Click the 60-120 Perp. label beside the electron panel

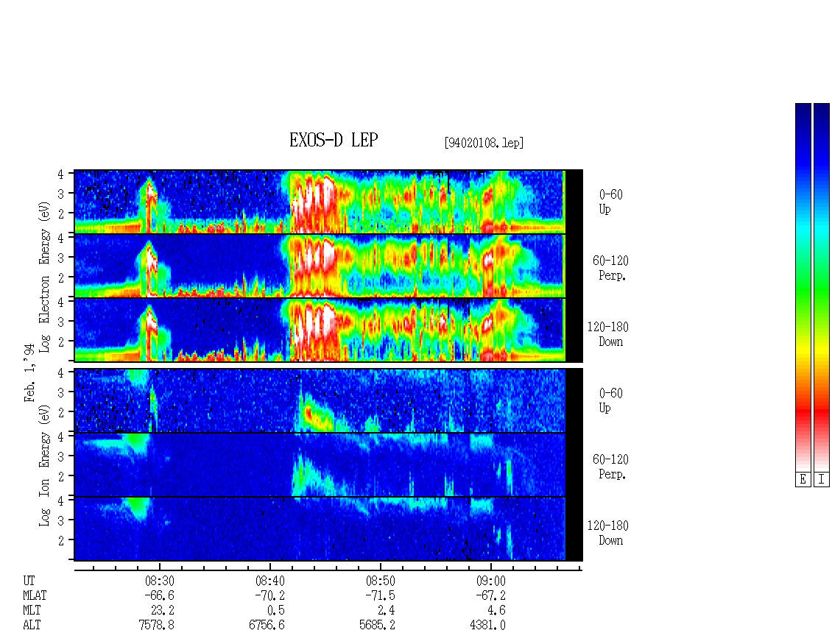pyautogui.click(x=610, y=268)
